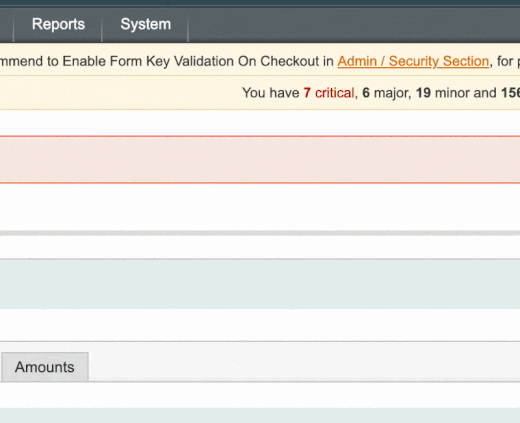The width and height of the screenshot is (520, 423).
Task: Click the partial menu item left of Reports
Action: pos(6,24)
